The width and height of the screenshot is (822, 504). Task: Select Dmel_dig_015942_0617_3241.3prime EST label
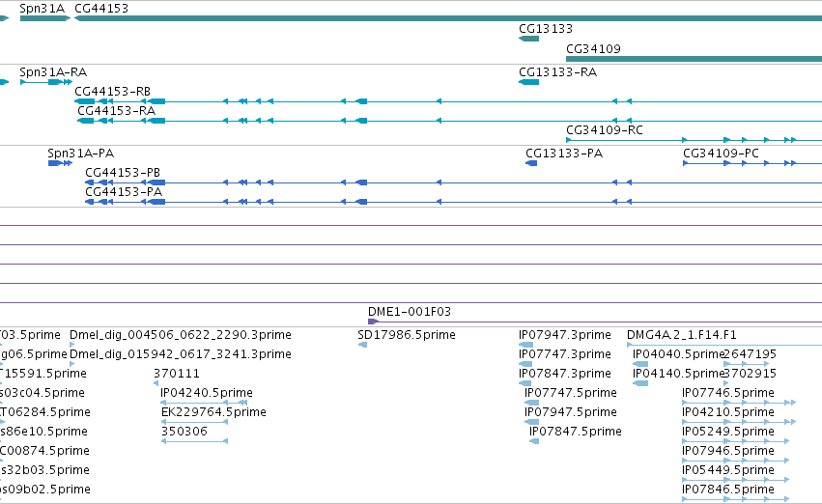tap(181, 354)
